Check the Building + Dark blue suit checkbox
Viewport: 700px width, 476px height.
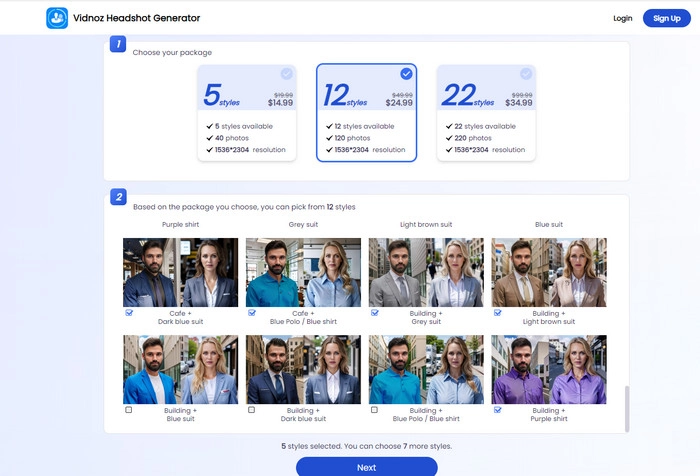point(251,410)
